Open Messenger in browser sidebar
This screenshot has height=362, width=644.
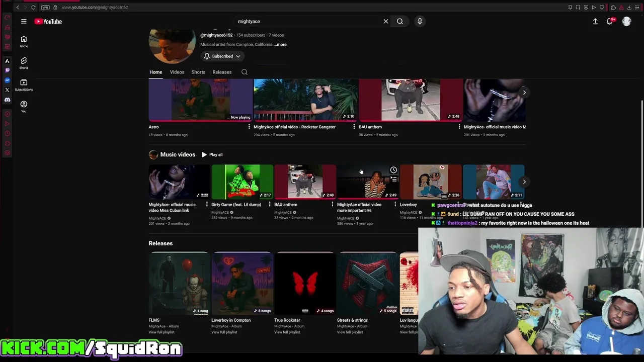pos(7,80)
